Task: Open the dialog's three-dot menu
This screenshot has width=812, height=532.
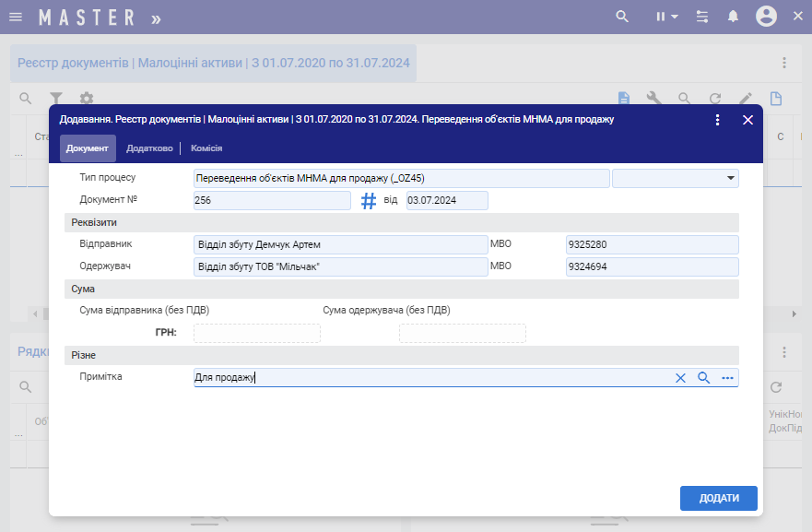Action: [x=717, y=120]
